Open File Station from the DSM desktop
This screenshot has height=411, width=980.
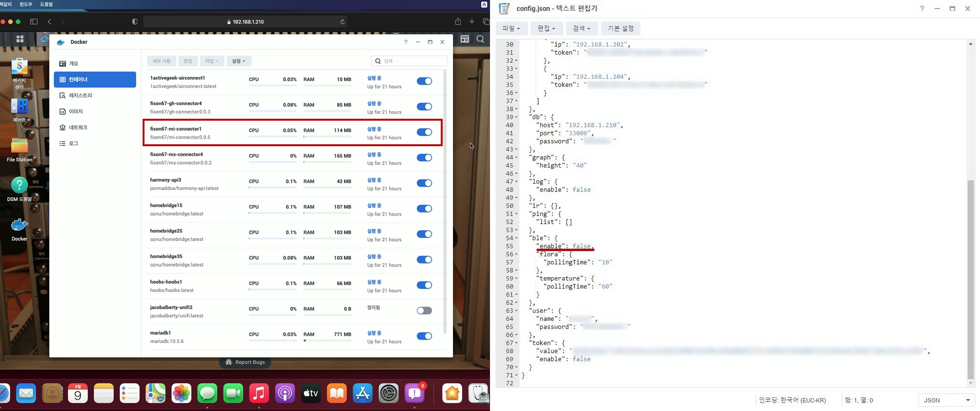pyautogui.click(x=19, y=150)
